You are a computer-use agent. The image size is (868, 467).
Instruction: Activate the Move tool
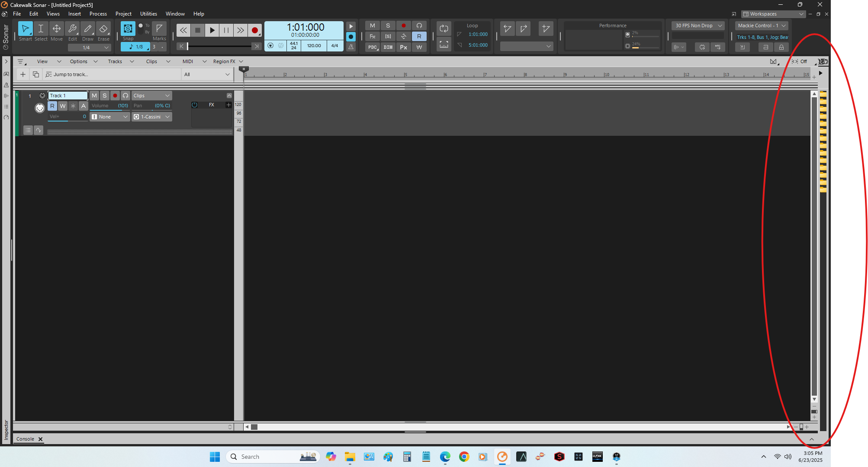(x=56, y=29)
